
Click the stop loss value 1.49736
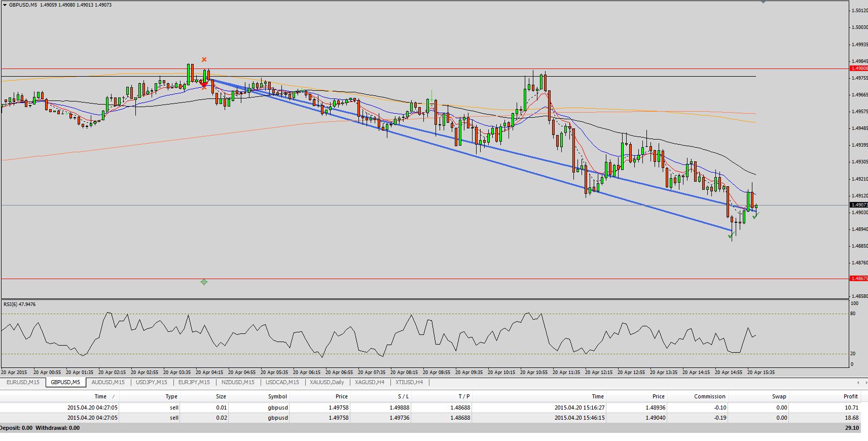point(400,418)
